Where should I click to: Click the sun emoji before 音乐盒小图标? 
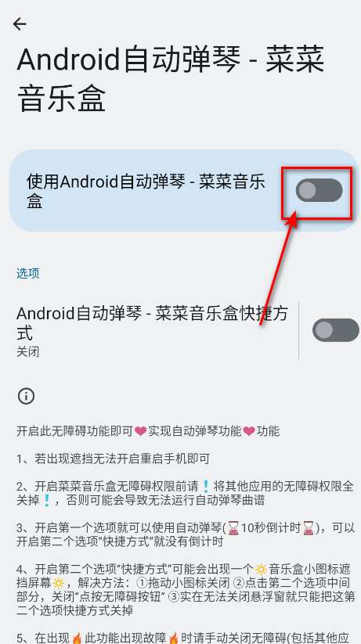261,569
